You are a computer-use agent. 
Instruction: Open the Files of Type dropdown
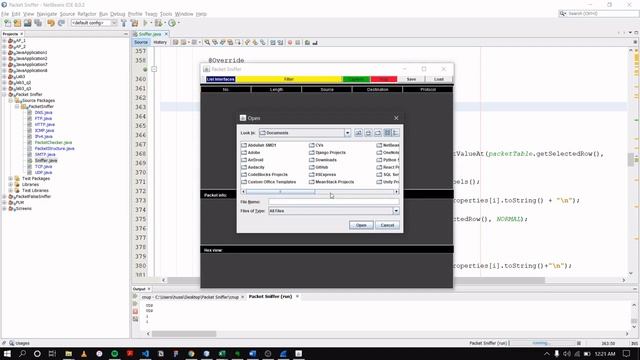396,211
